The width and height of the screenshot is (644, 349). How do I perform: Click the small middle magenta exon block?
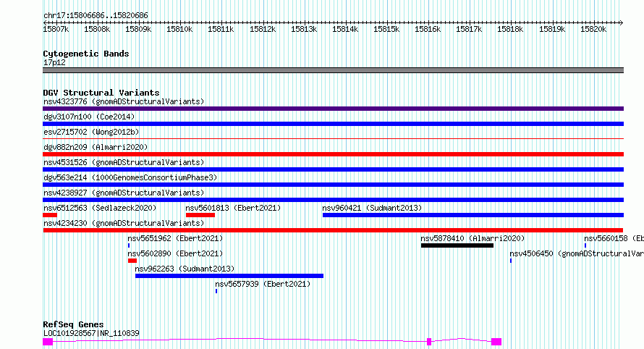click(429, 342)
